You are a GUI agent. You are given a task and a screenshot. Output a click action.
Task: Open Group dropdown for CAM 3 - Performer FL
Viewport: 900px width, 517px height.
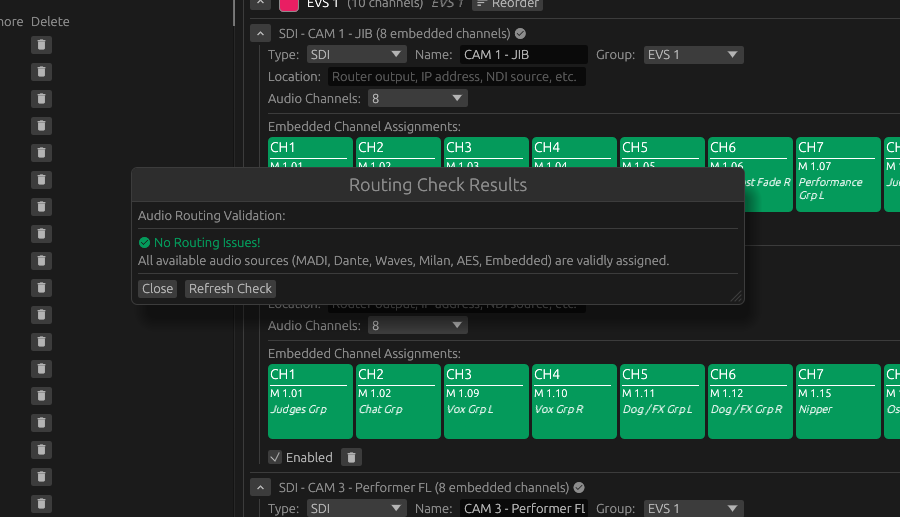[x=693, y=508]
